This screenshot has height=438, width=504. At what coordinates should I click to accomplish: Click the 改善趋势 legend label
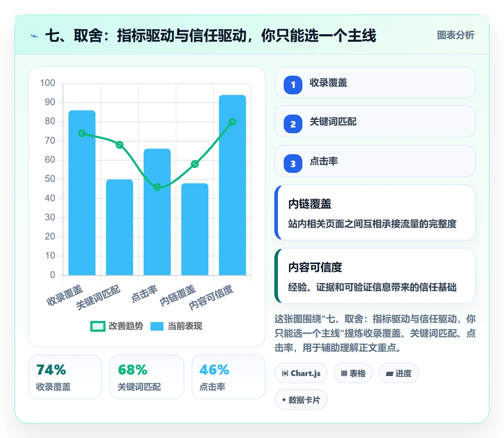(x=126, y=326)
